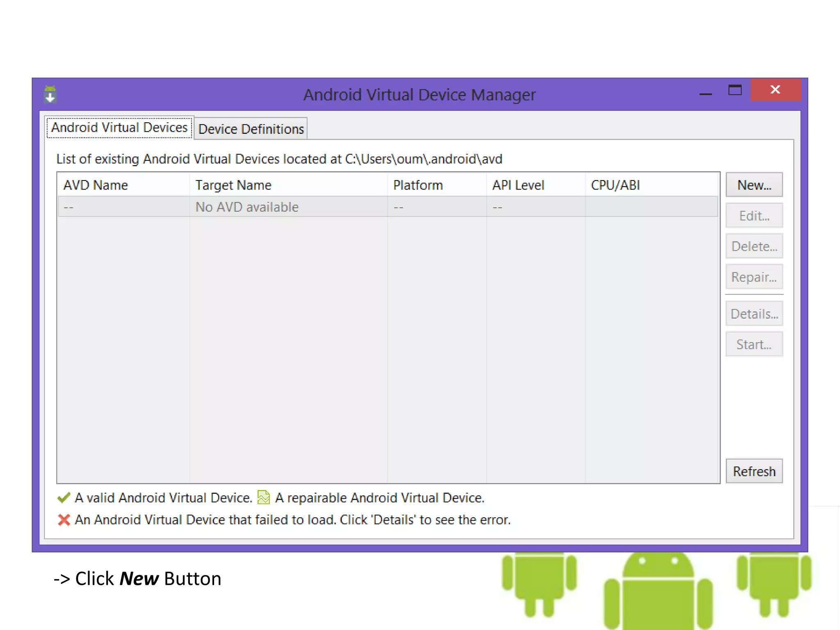840x630 pixels.
Task: Click the Delete... button
Action: (x=754, y=247)
